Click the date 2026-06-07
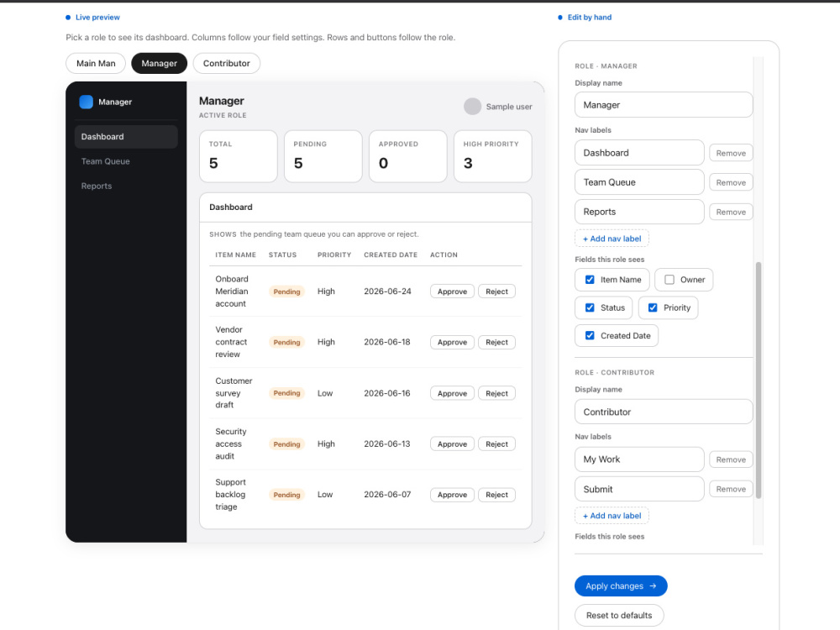This screenshot has height=630, width=840. [x=387, y=495]
